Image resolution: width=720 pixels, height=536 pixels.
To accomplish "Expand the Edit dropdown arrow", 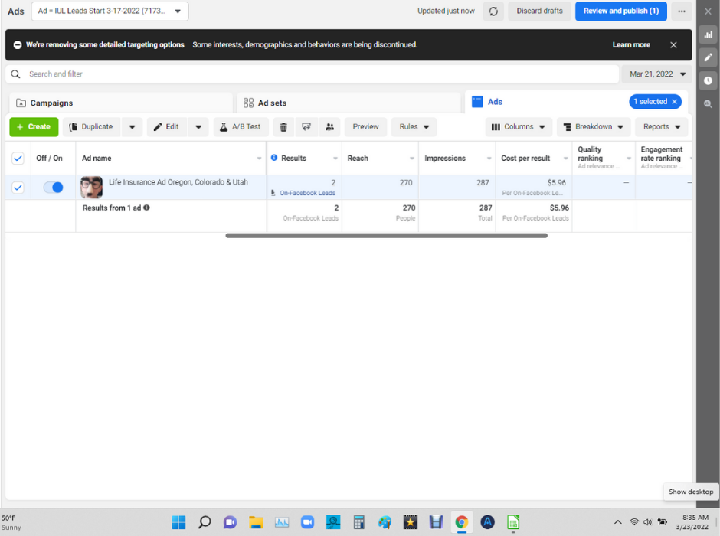I will (x=198, y=127).
